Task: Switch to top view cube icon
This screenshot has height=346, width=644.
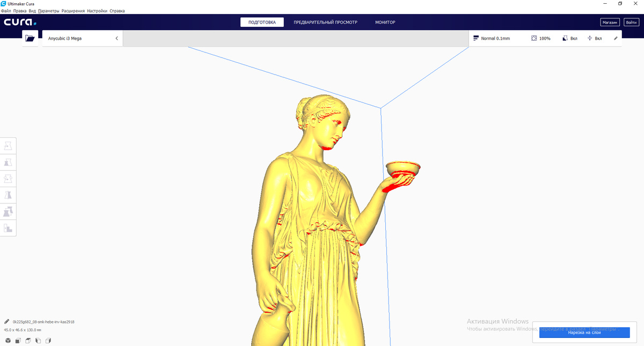Action: pyautogui.click(x=28, y=341)
